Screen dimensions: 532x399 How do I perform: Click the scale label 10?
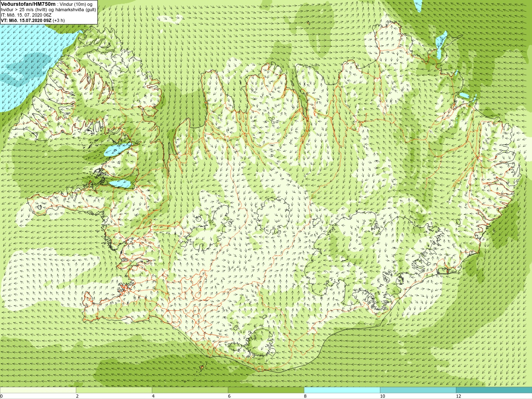coord(382,396)
